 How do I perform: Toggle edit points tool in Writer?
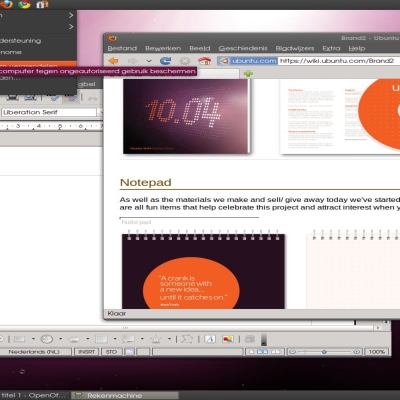(187, 339)
